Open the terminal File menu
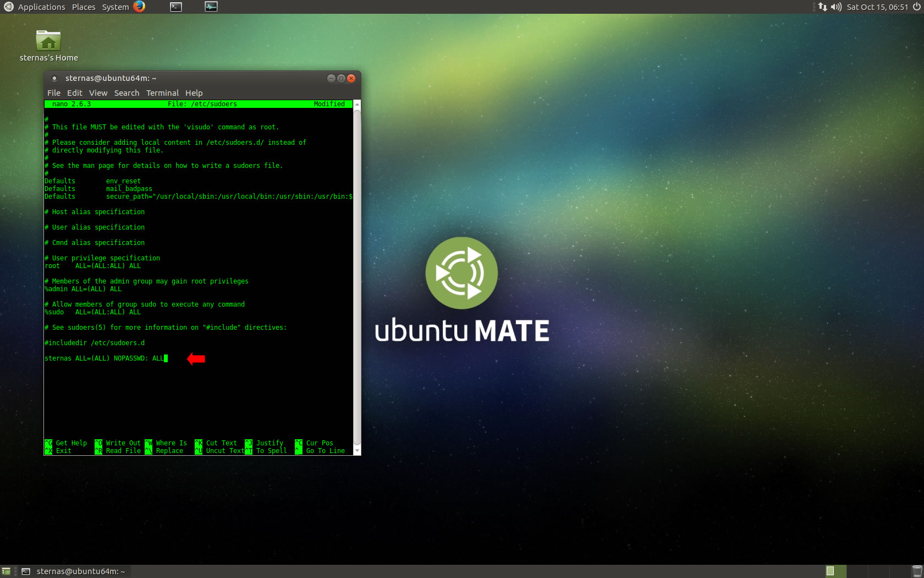This screenshot has height=578, width=924. click(54, 93)
